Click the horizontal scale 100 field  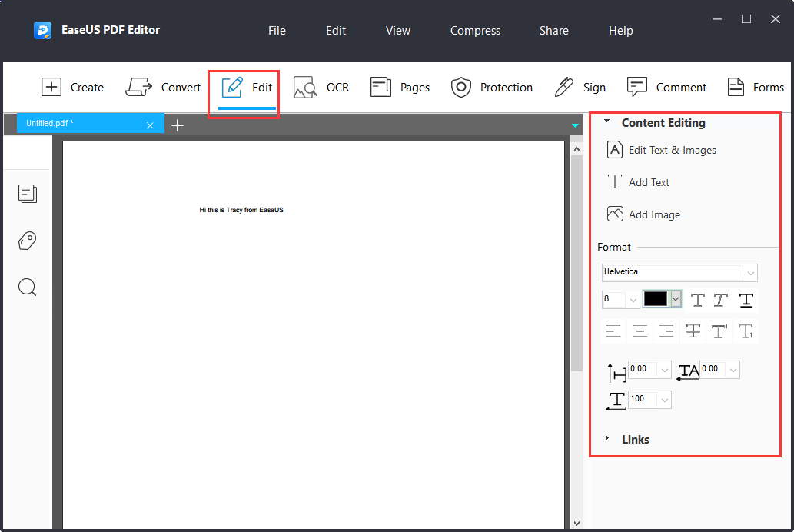(643, 399)
